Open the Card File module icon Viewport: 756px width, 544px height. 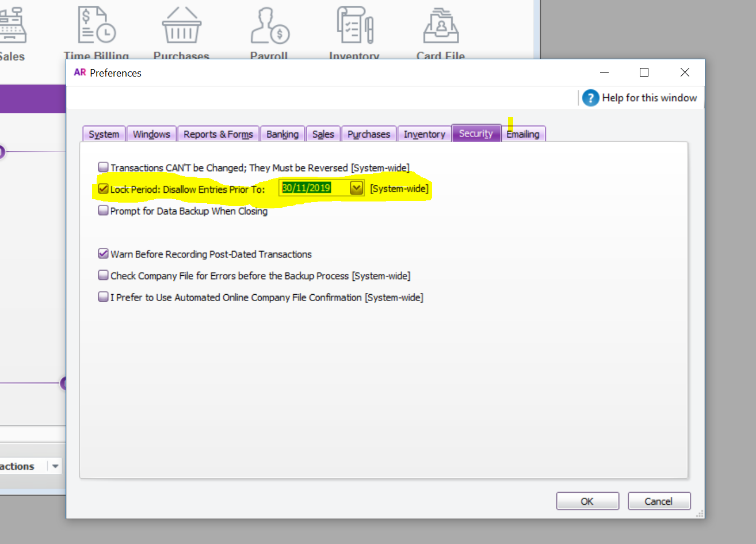click(x=441, y=25)
